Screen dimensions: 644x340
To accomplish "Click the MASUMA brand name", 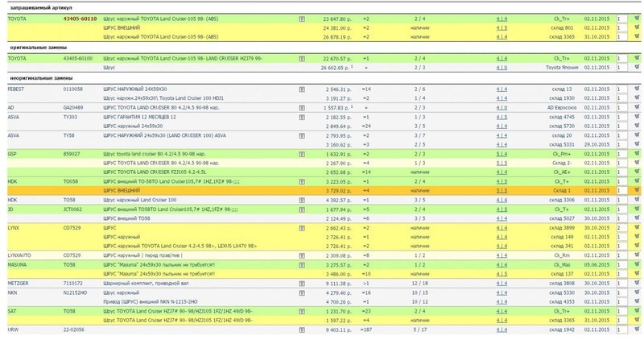I will click(x=17, y=265).
